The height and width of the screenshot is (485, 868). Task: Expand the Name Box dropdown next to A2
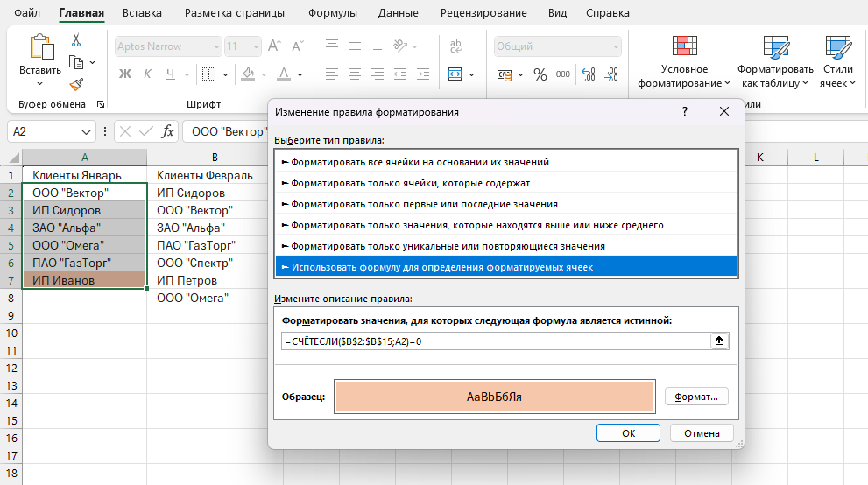coord(87,131)
